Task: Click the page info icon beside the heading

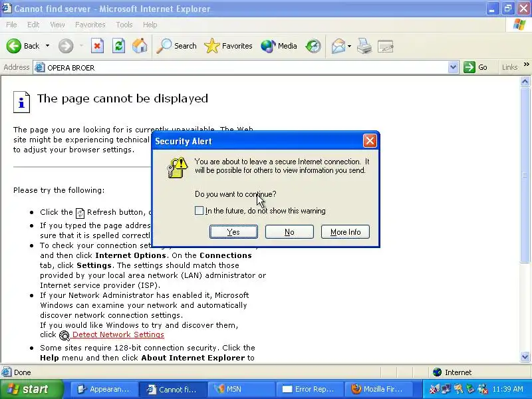Action: coord(21,102)
